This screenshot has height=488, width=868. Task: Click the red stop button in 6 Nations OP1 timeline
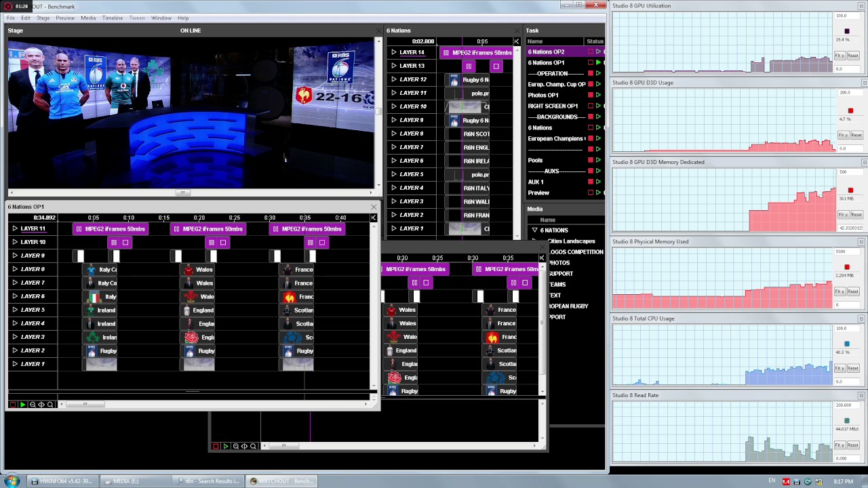pos(13,405)
